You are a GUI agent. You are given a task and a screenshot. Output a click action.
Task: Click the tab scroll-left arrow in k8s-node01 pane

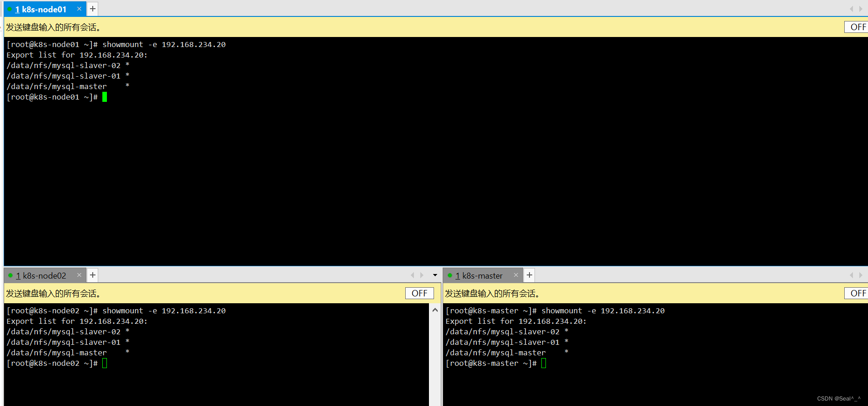(x=851, y=9)
